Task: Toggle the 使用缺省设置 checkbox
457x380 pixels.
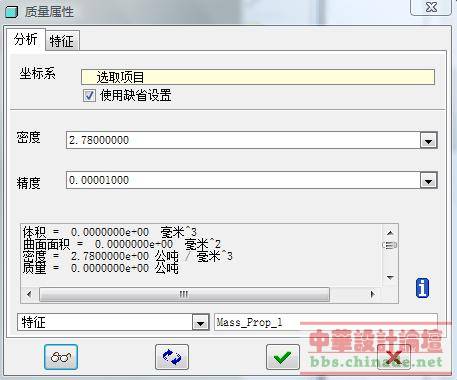Action: tap(89, 96)
